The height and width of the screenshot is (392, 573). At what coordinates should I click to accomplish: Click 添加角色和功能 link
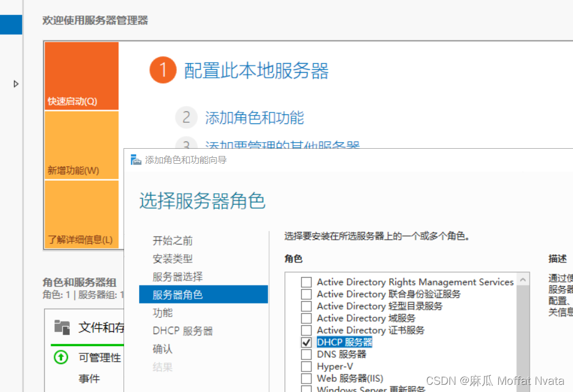[x=254, y=117]
